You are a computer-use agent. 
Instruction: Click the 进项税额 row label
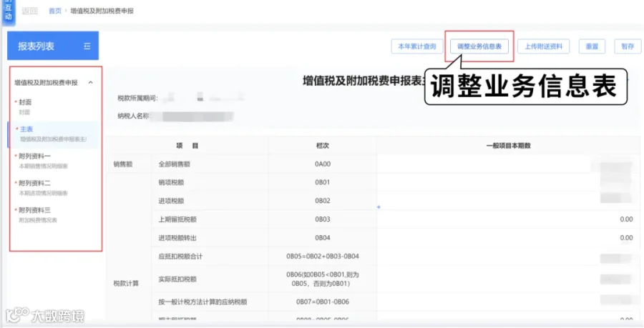[x=171, y=201]
